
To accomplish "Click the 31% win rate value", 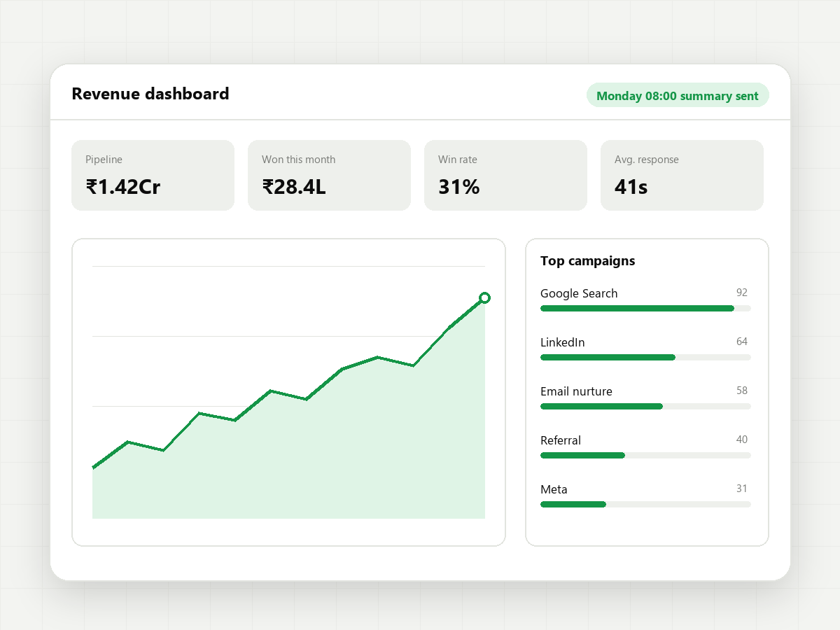I will (459, 187).
